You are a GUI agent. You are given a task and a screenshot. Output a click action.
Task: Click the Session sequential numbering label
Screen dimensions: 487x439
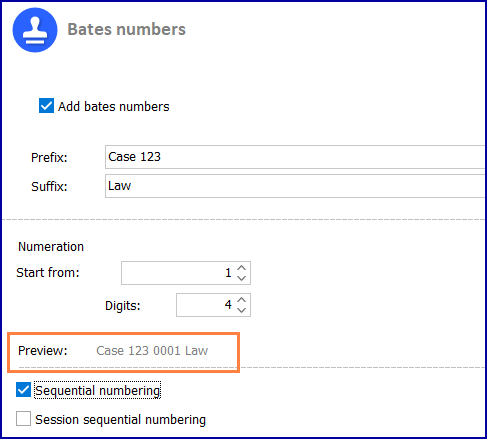pos(120,420)
